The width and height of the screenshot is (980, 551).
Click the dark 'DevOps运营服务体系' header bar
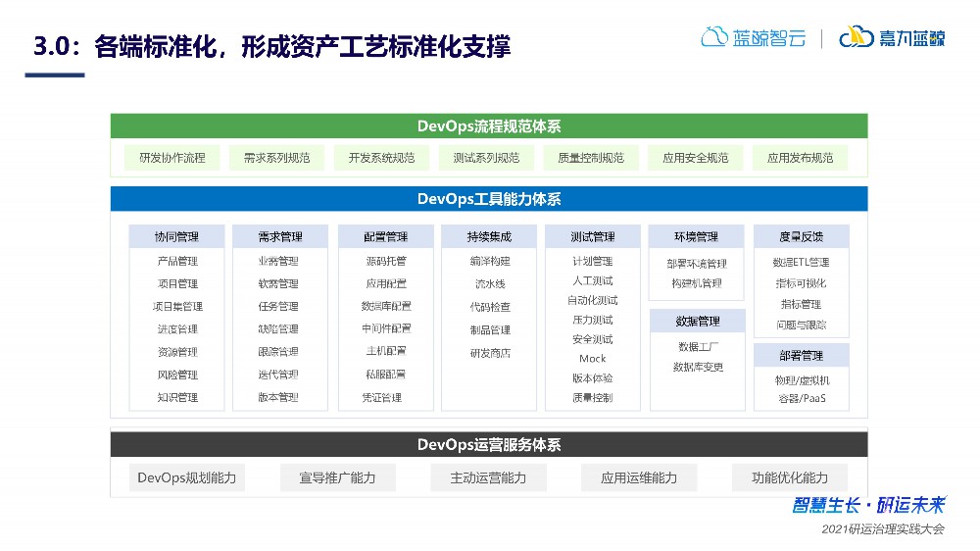tap(489, 445)
